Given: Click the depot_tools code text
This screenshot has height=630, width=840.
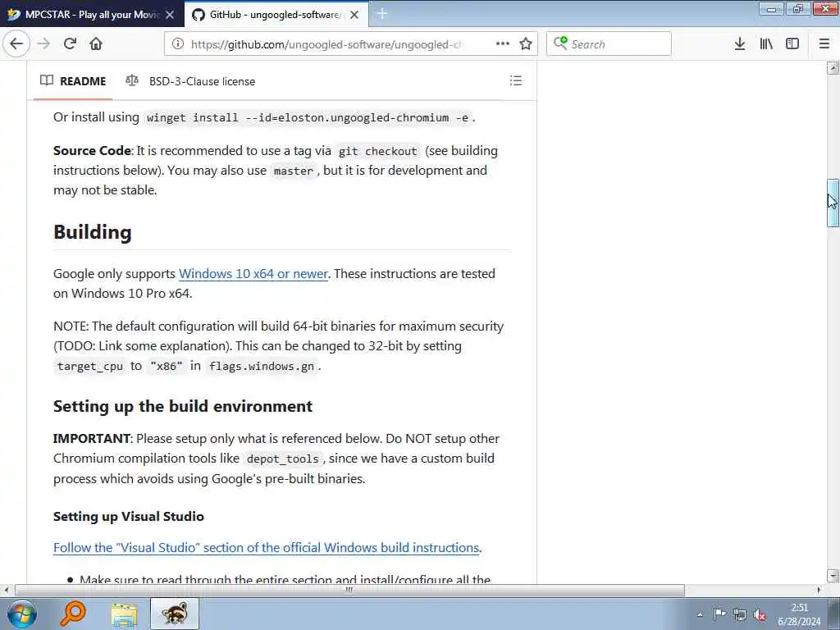Looking at the screenshot, I should pos(283,459).
